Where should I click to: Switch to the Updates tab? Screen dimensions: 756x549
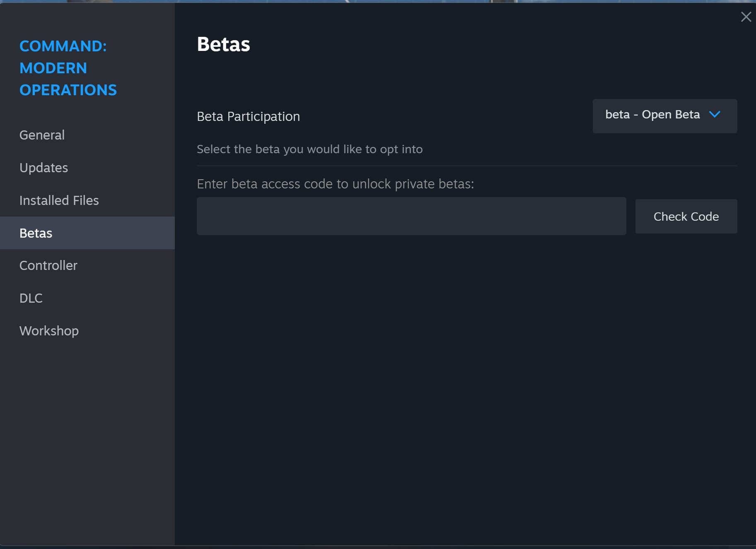[x=87, y=168]
